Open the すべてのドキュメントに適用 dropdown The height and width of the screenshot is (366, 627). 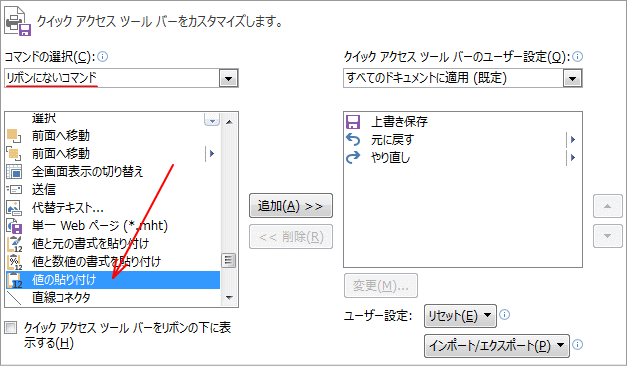[572, 78]
